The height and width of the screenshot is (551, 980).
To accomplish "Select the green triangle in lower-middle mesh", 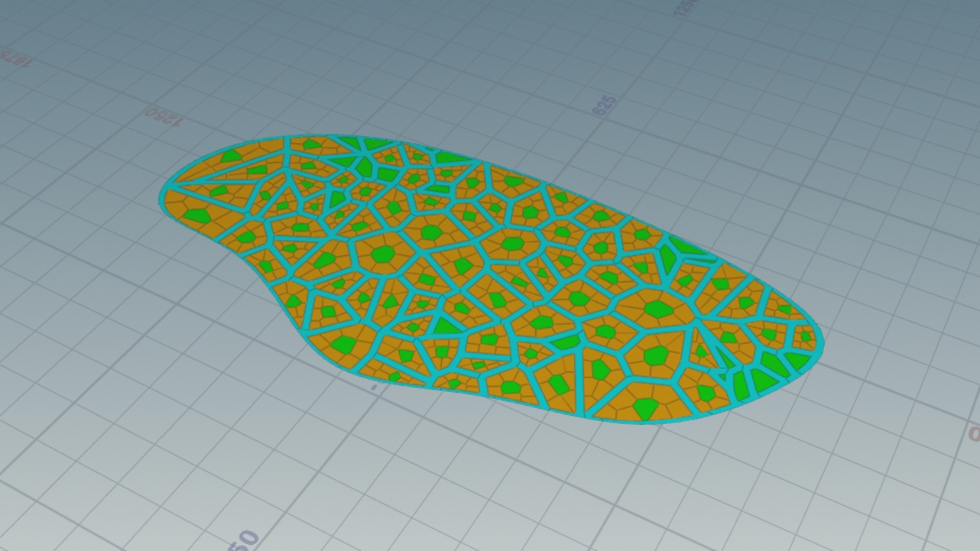I will pyautogui.click(x=446, y=326).
